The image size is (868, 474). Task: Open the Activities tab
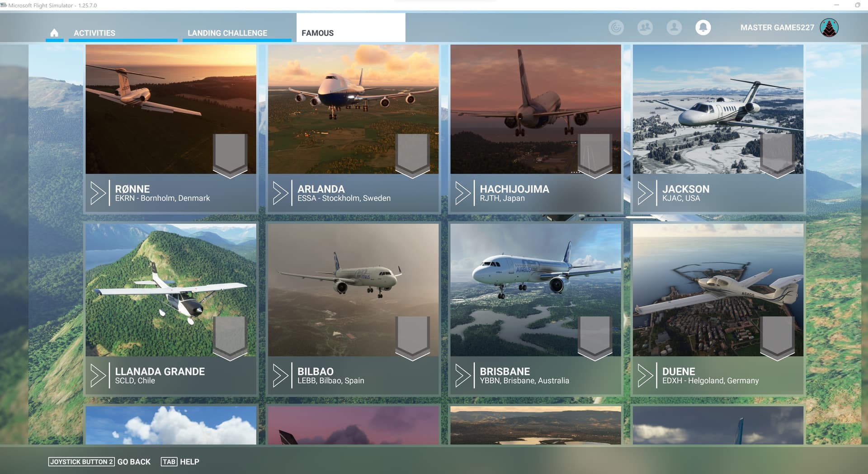click(x=123, y=33)
